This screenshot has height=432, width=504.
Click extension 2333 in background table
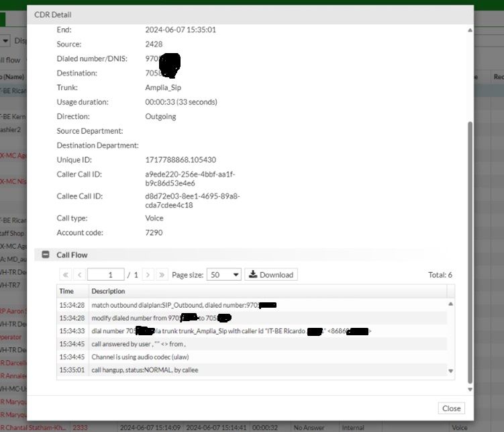80,427
